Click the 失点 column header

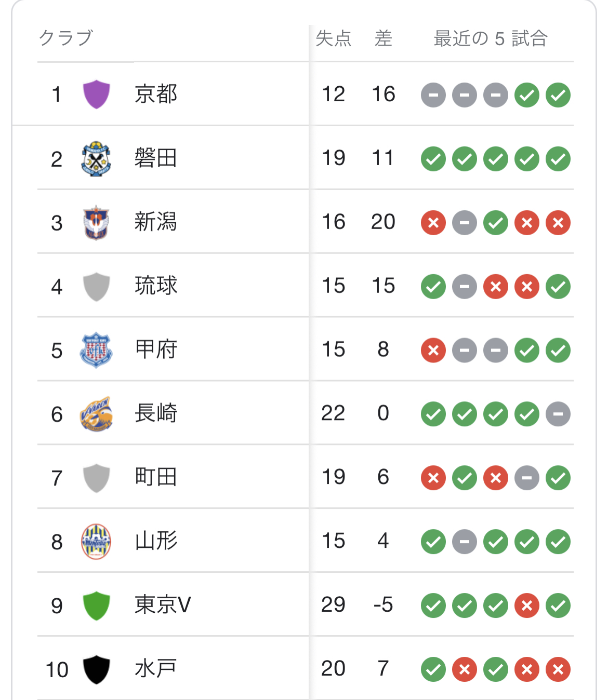point(333,38)
